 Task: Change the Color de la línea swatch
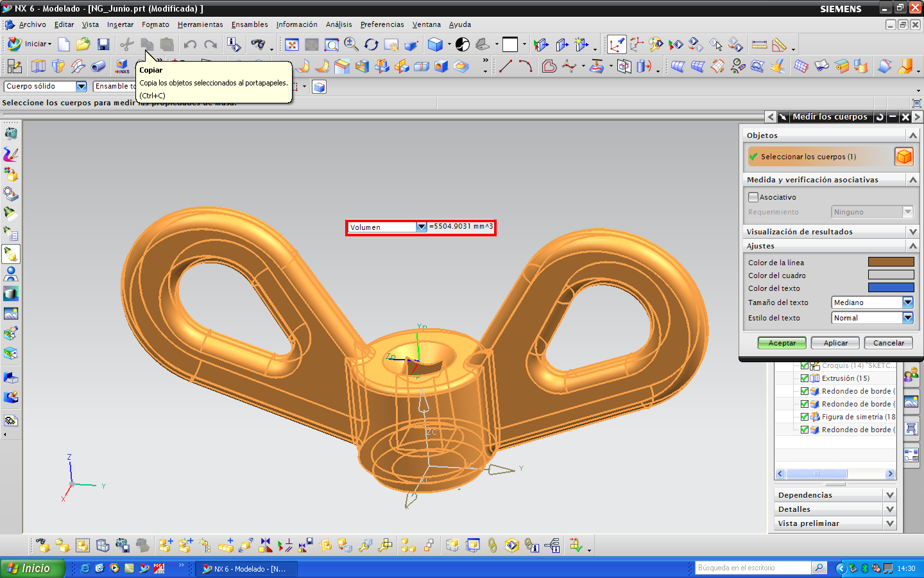pos(891,262)
